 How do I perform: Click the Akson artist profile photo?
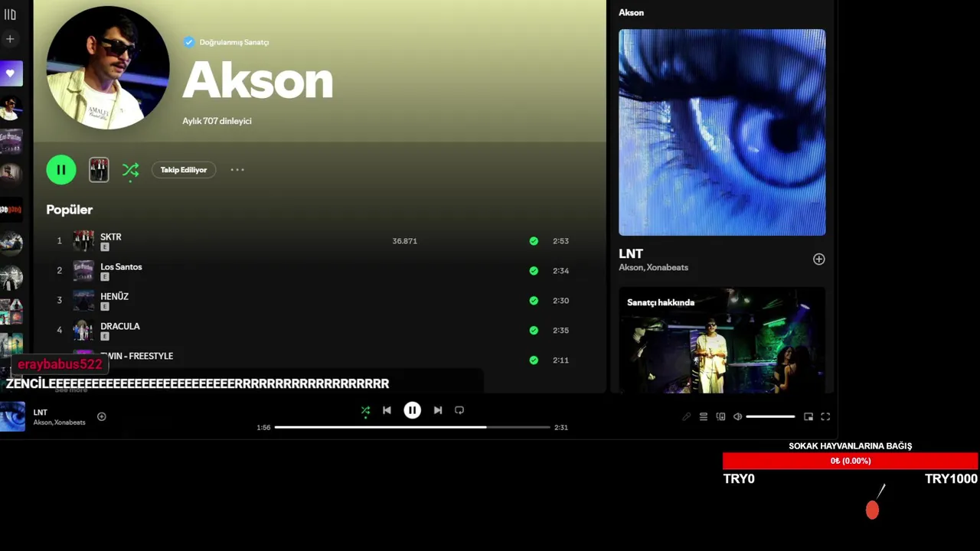(108, 68)
